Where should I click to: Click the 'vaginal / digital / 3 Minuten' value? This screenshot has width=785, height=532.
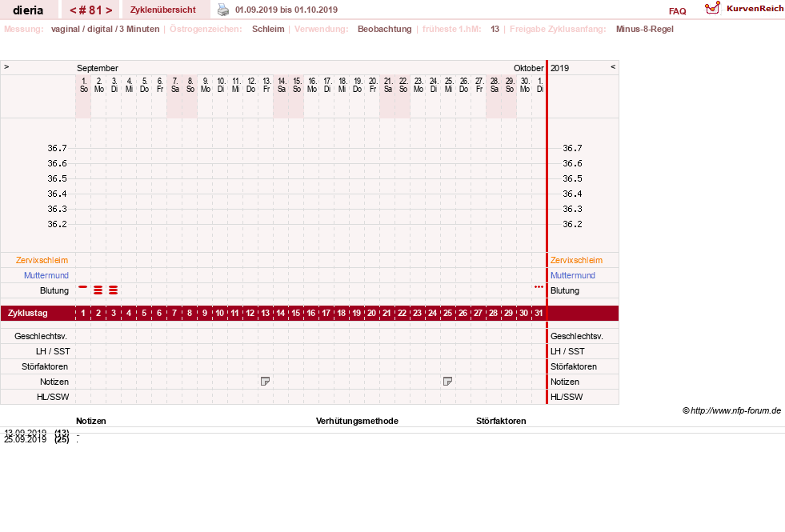click(105, 29)
